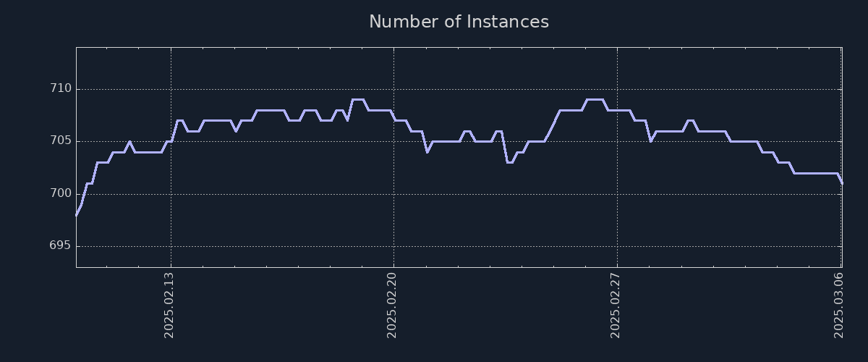Click the 710 y-axis tick label

point(61,89)
